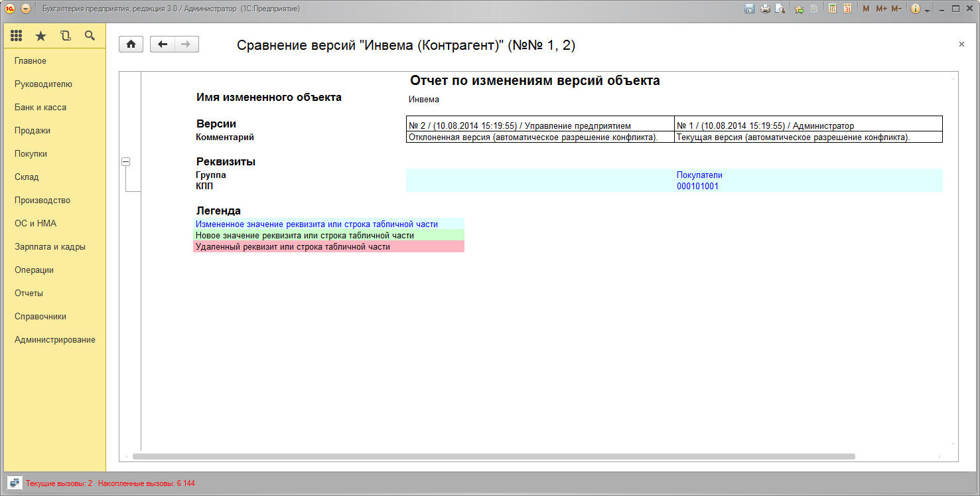Open the calendar icon

pyautogui.click(x=847, y=9)
